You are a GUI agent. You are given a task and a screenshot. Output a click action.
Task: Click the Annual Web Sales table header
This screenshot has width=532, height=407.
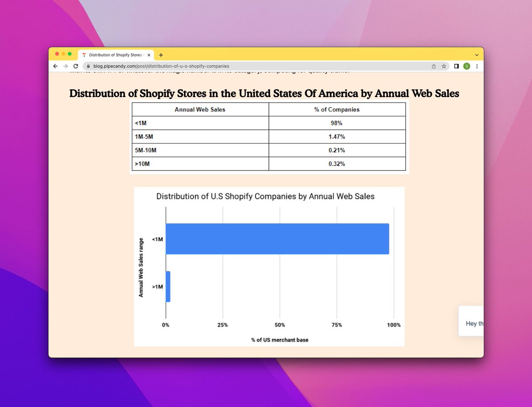pos(200,109)
